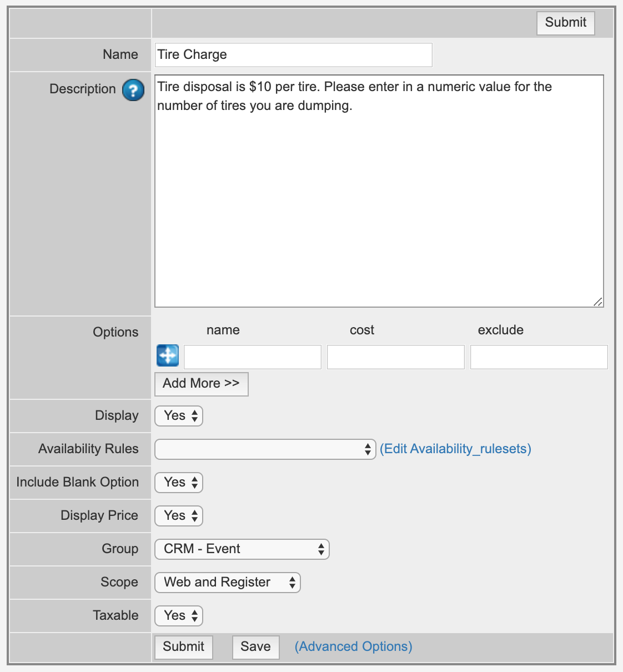Open the Include Blank Option dropdown
This screenshot has width=623, height=672.
[x=179, y=483]
